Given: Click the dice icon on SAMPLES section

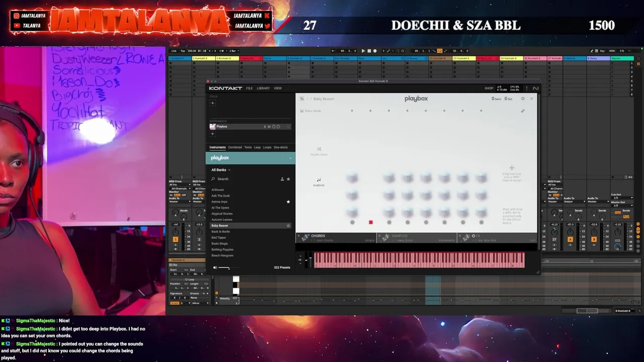Looking at the screenshot, I should coord(386,237).
